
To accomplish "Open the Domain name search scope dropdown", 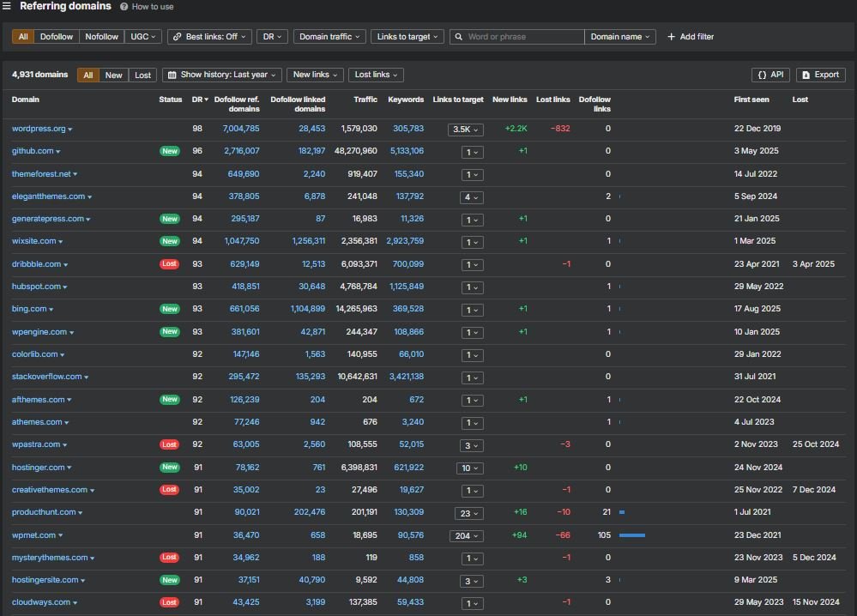I will pos(619,37).
